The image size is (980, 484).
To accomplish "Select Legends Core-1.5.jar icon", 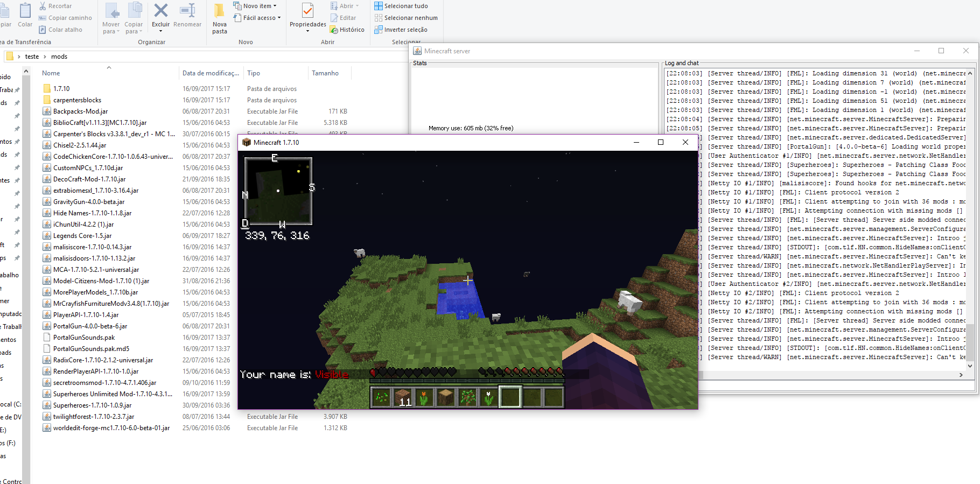I will click(47, 235).
